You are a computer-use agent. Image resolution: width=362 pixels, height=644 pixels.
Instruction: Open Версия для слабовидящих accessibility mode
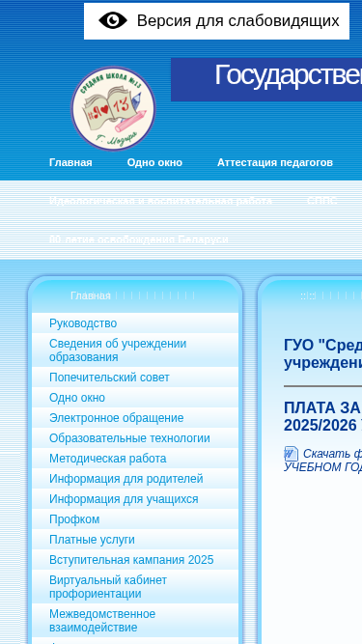coord(216,21)
